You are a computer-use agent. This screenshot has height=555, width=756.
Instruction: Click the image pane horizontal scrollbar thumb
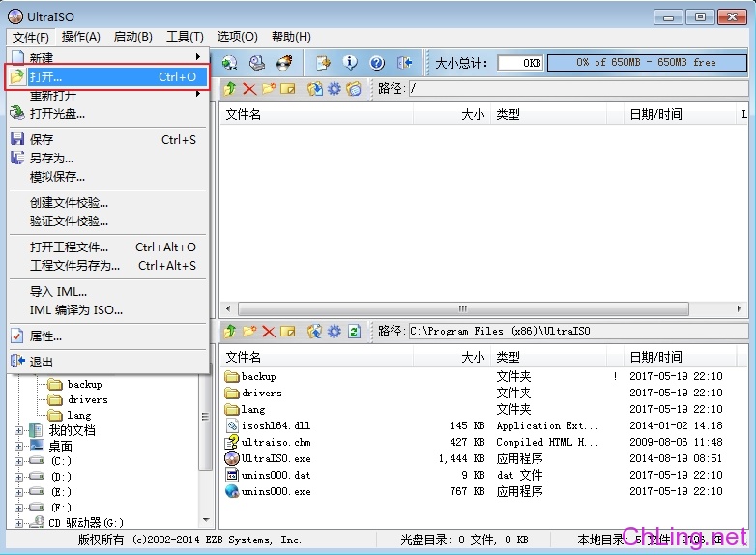point(463,308)
